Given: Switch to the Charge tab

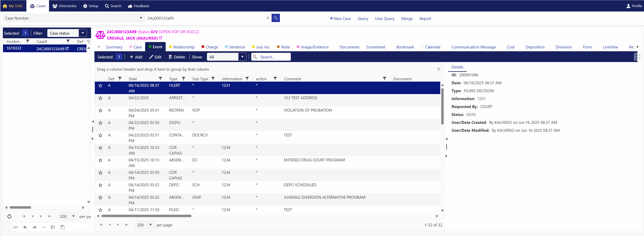Looking at the screenshot, I should 211,47.
